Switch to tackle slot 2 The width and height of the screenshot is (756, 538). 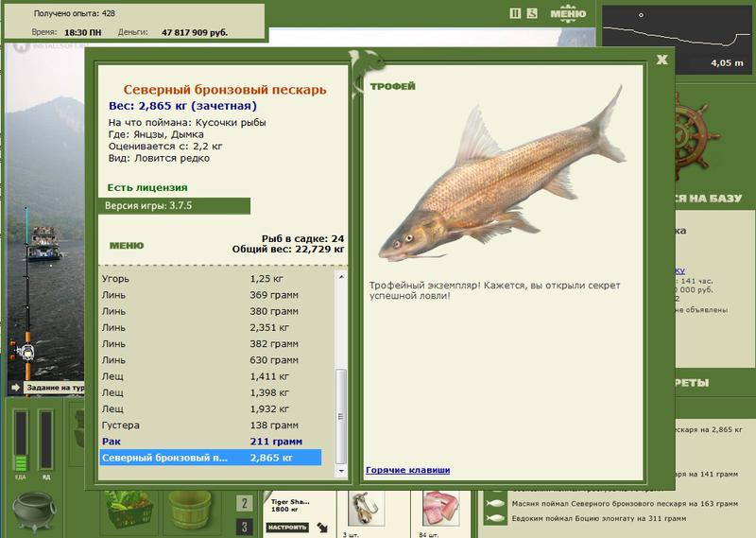tap(245, 503)
